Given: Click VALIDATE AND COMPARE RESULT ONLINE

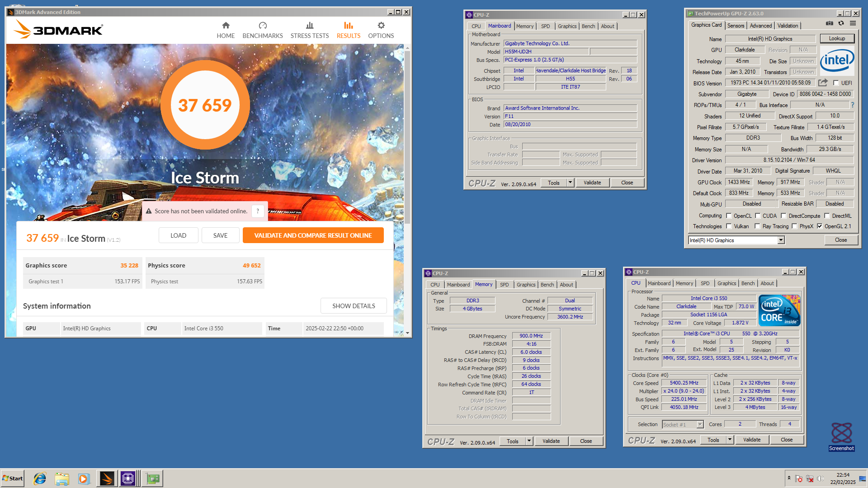Looking at the screenshot, I should 313,235.
